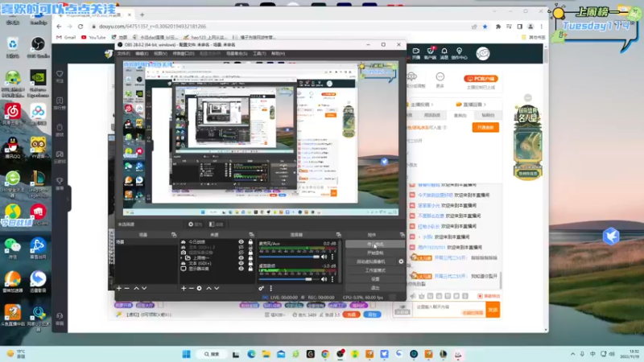The image size is (644, 362).
Task: Bookmark this page with the star icon
Action: tap(485, 27)
